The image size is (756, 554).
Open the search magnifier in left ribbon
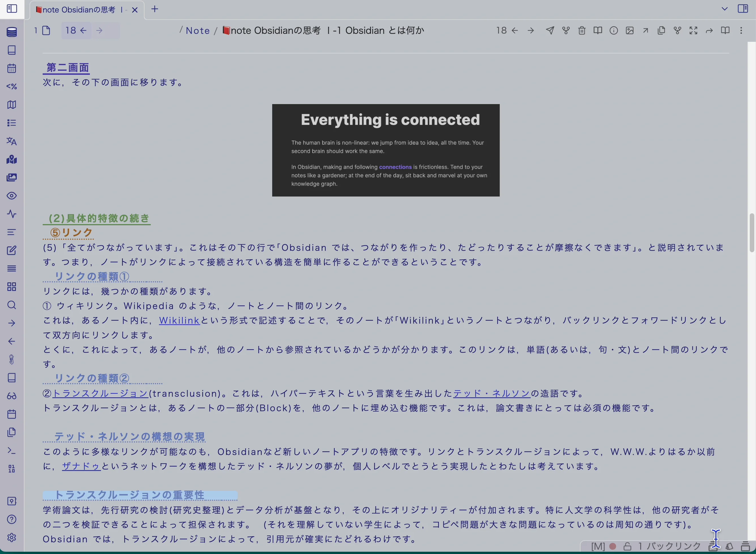click(x=12, y=305)
